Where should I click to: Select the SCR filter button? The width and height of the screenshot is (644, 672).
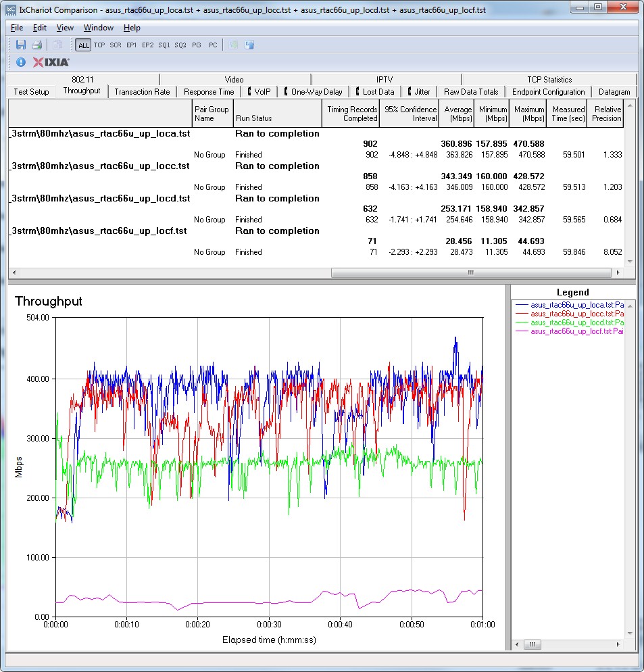click(x=116, y=45)
